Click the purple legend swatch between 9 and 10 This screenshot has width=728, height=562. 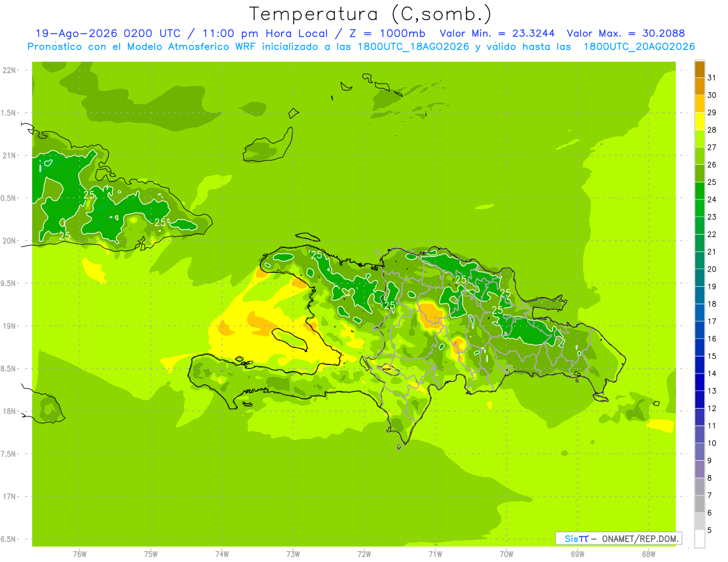pyautogui.click(x=699, y=452)
